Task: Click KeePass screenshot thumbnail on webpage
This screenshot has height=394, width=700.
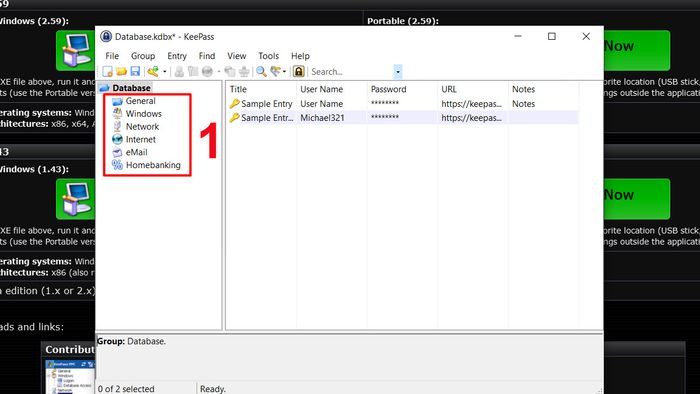Action: 71,377
